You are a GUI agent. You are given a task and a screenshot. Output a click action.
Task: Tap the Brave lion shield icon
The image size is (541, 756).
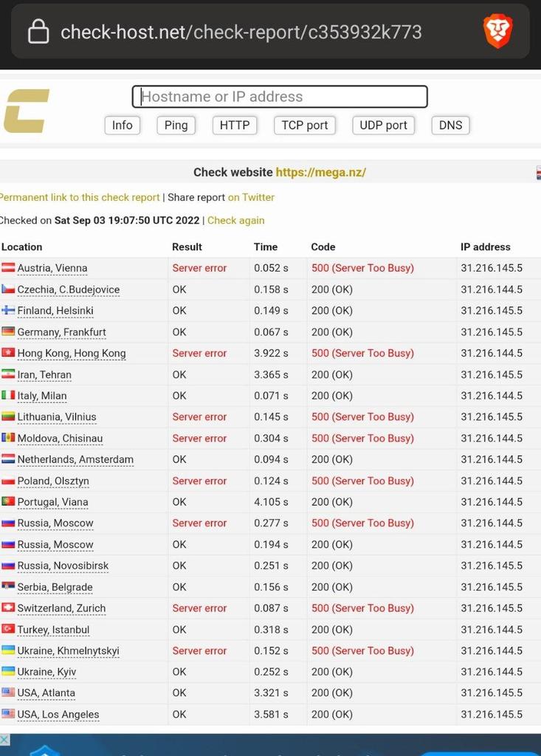[x=497, y=31]
